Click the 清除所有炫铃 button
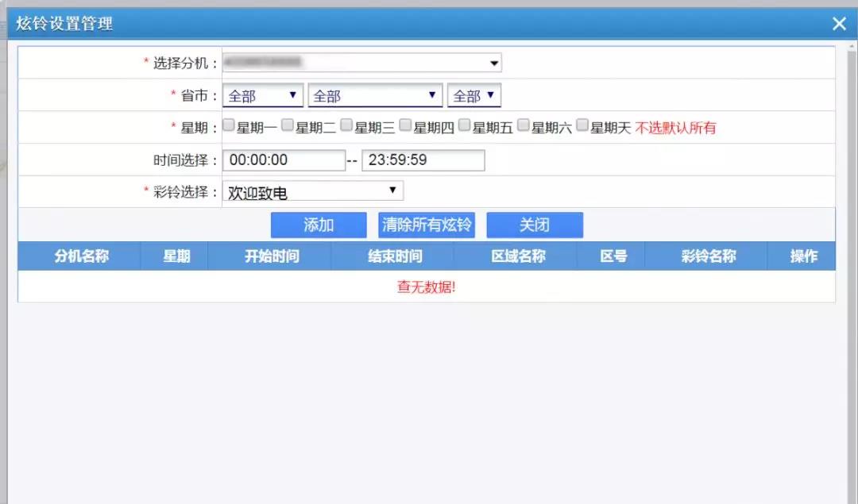Viewport: 858px width, 504px height. click(x=427, y=225)
